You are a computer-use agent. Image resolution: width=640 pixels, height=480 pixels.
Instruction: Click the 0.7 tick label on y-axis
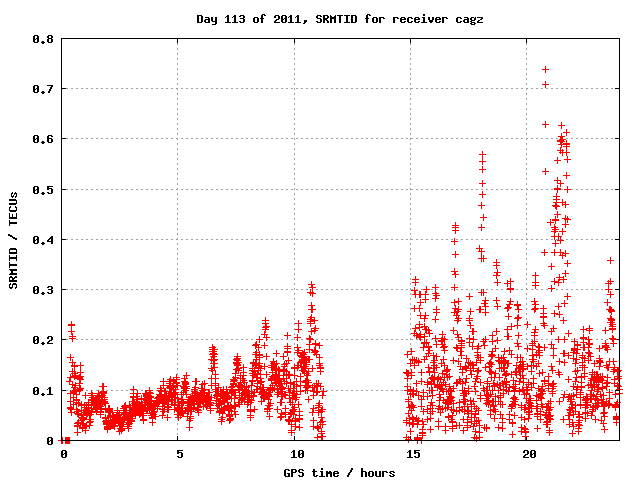click(43, 89)
